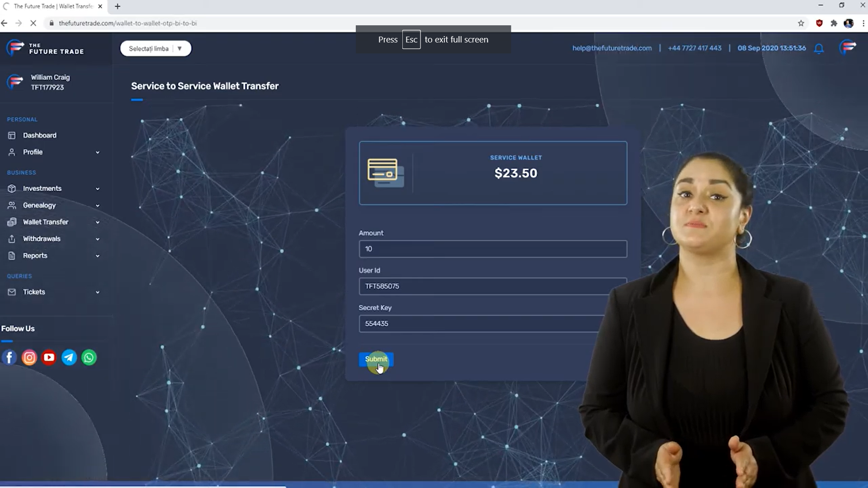The image size is (868, 488).
Task: Click the +44 7727 417 443 phone number
Action: [694, 48]
